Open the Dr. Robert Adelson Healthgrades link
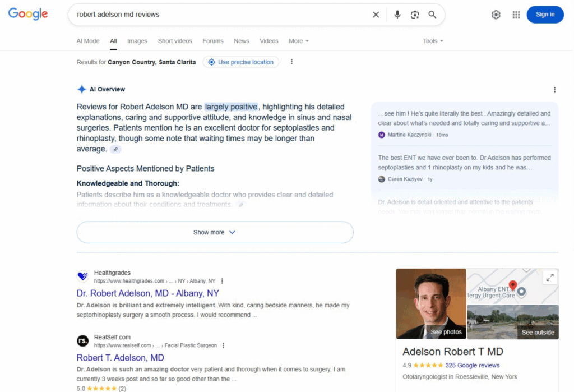574x392 pixels. (x=147, y=293)
